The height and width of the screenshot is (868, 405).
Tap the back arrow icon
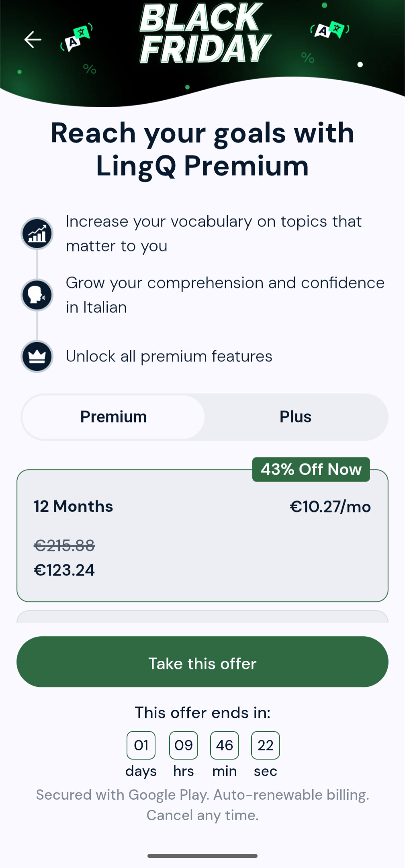click(x=33, y=39)
